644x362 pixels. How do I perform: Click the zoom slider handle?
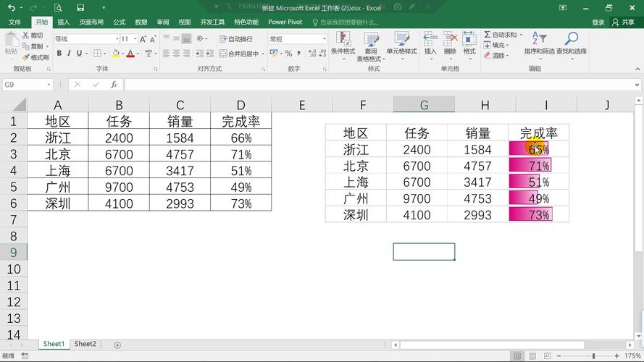593,355
